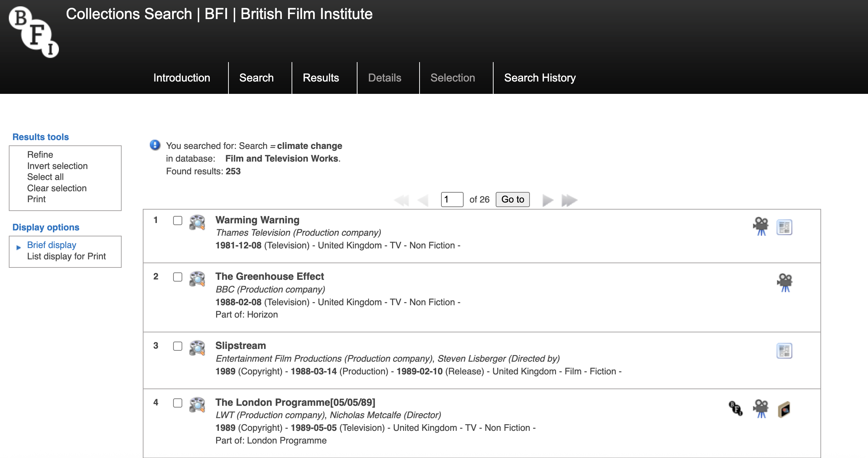Click book icon for The London Programme
Image resolution: width=868 pixels, height=458 pixels.
pos(784,409)
